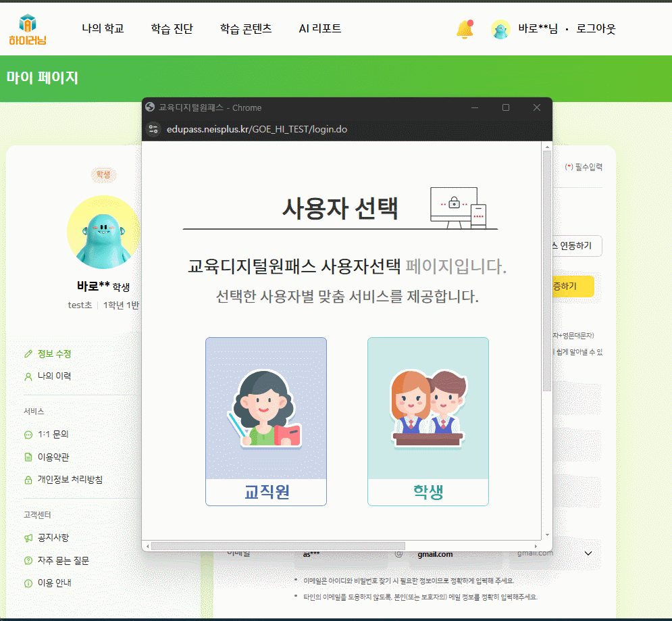
Task: Open 개인정보 처리방침 link
Action: pos(70,479)
